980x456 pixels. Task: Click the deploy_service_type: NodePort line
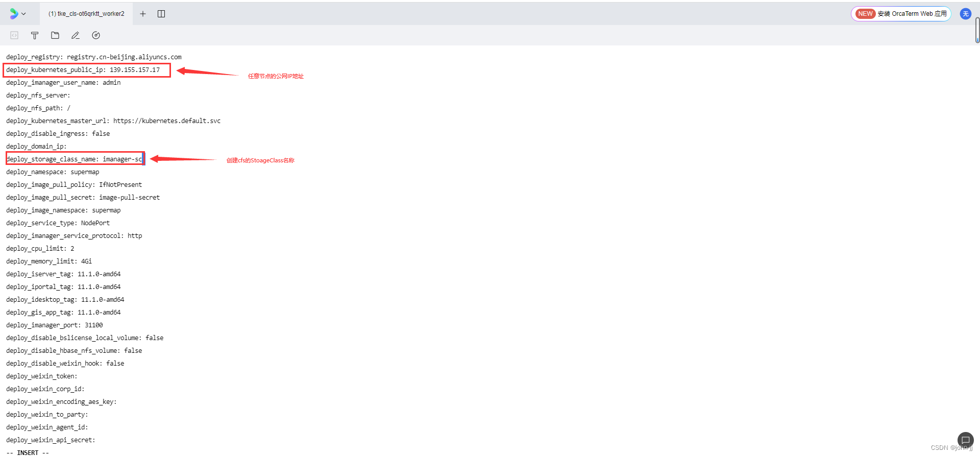click(58, 223)
